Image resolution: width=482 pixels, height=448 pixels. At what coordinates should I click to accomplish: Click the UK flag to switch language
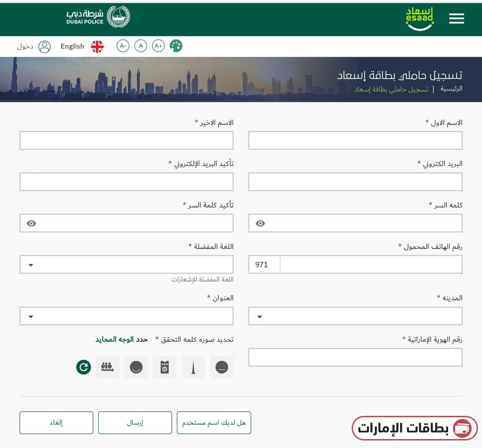click(98, 46)
